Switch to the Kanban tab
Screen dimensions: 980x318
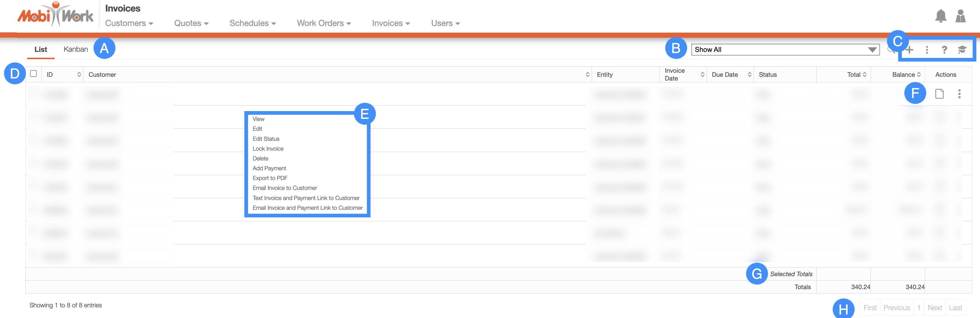76,49
